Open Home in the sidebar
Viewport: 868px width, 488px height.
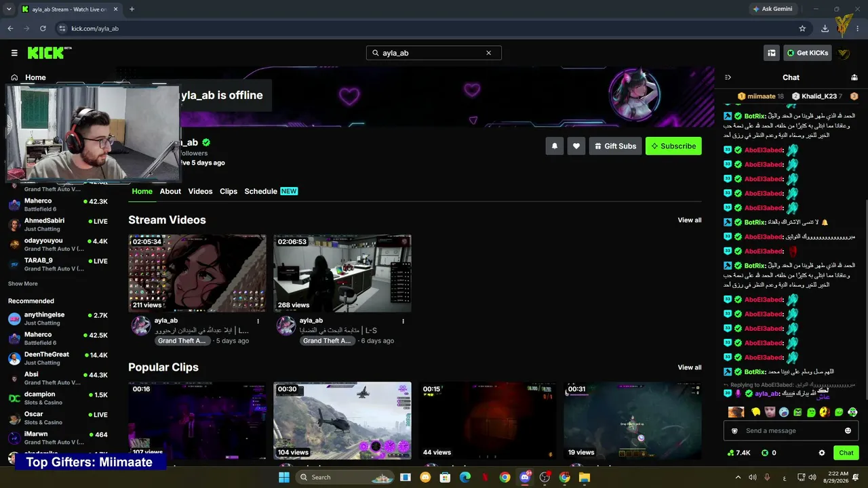[x=28, y=77]
